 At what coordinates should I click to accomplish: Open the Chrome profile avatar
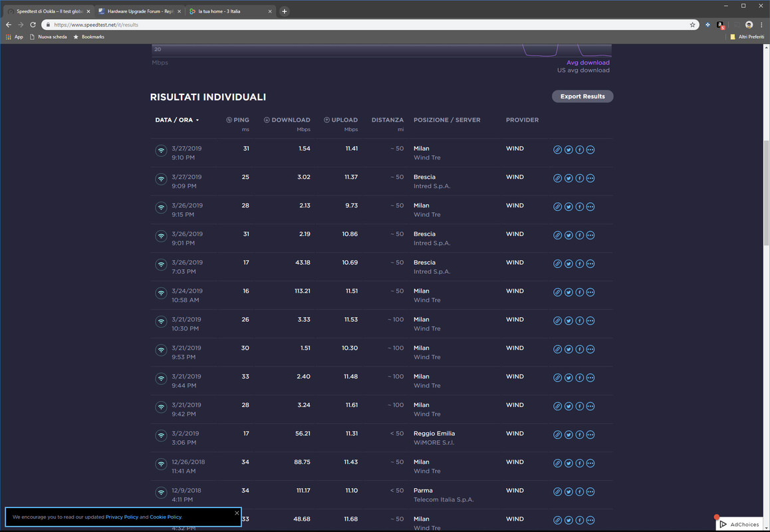(749, 25)
